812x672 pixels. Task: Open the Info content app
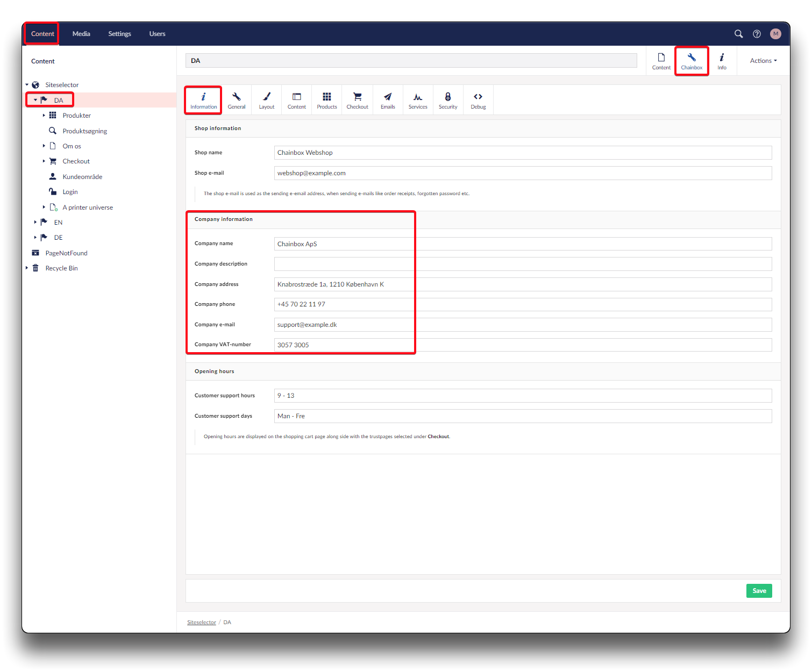click(722, 61)
